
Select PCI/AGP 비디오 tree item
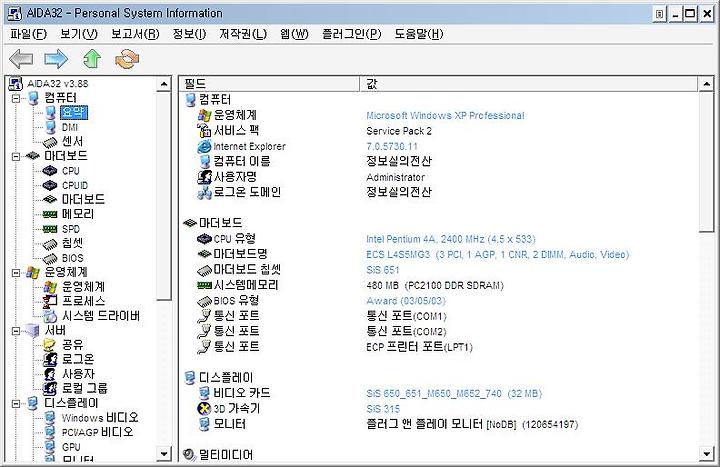[x=98, y=432]
